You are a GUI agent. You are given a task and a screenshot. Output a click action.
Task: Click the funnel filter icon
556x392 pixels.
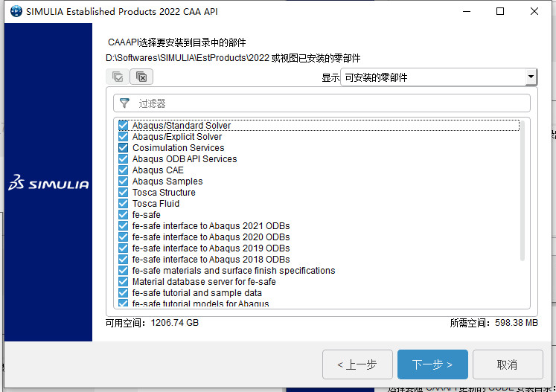124,103
